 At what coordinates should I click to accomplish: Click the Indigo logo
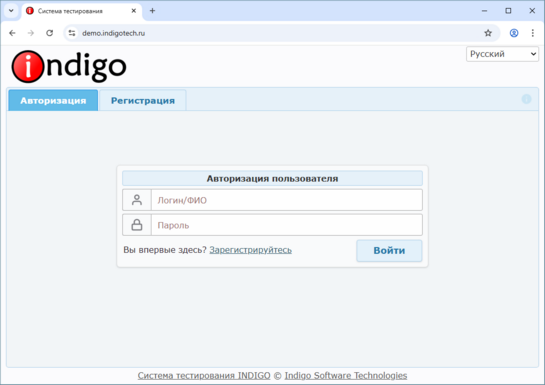(69, 67)
